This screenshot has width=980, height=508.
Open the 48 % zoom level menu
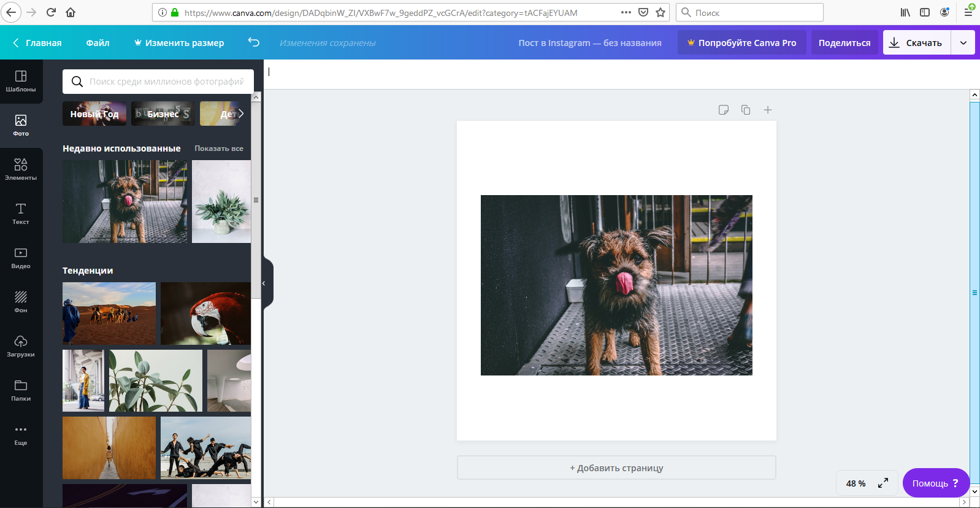856,483
